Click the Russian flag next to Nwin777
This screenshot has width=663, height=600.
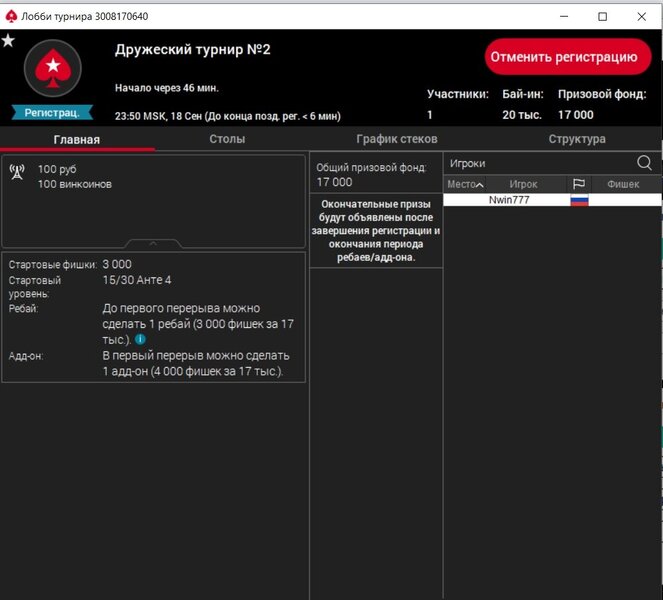578,201
